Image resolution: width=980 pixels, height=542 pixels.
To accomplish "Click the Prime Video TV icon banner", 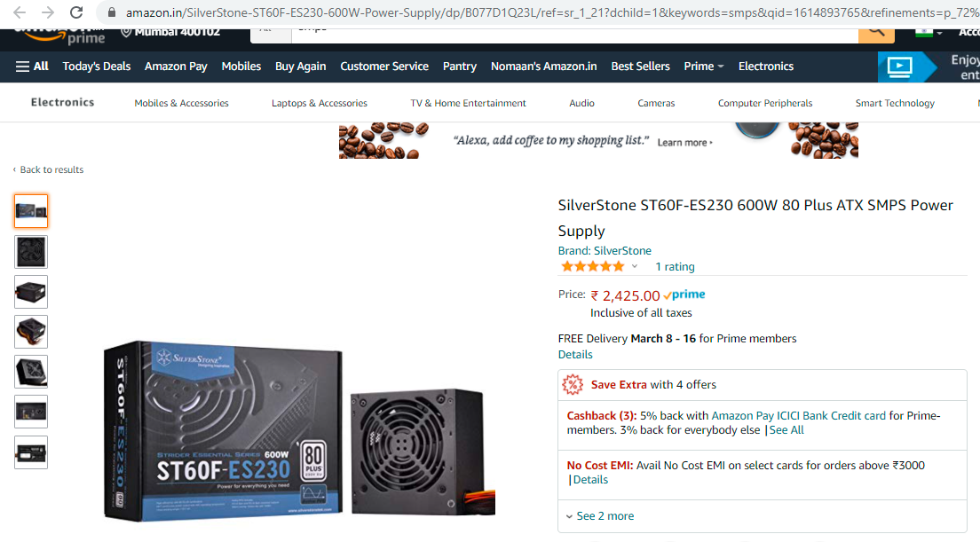I will point(907,67).
